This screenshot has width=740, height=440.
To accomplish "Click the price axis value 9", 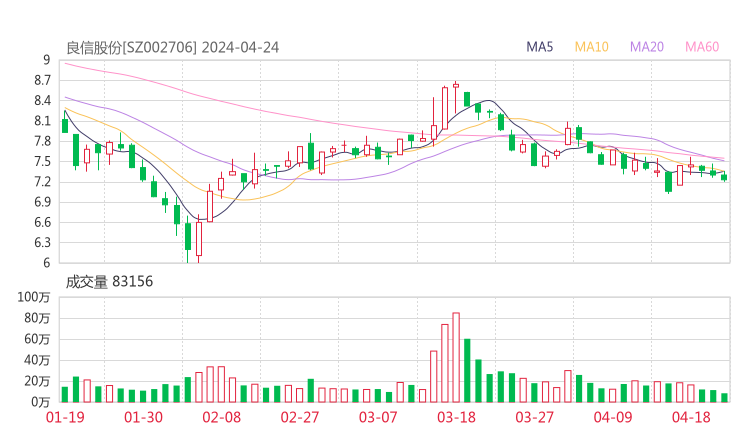I will (46, 60).
